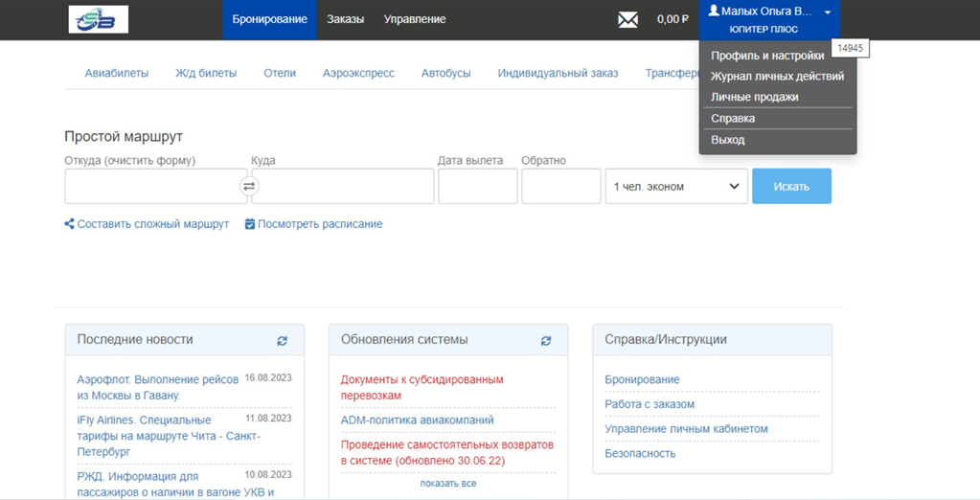The width and height of the screenshot is (980, 500).
Task: Click the Дата вылета field
Action: tap(477, 186)
